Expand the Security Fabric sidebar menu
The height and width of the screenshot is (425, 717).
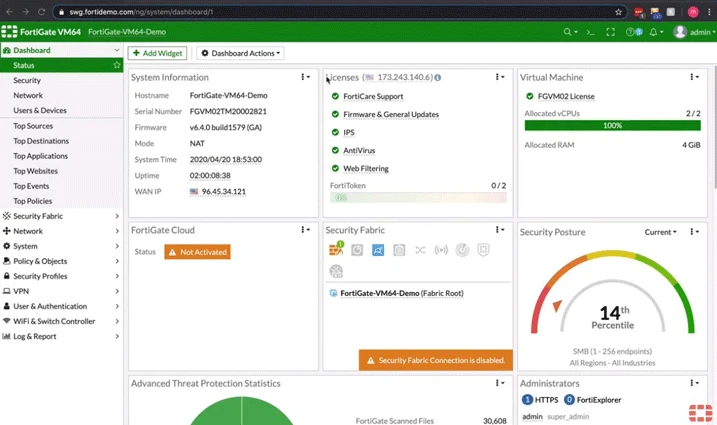pos(61,216)
